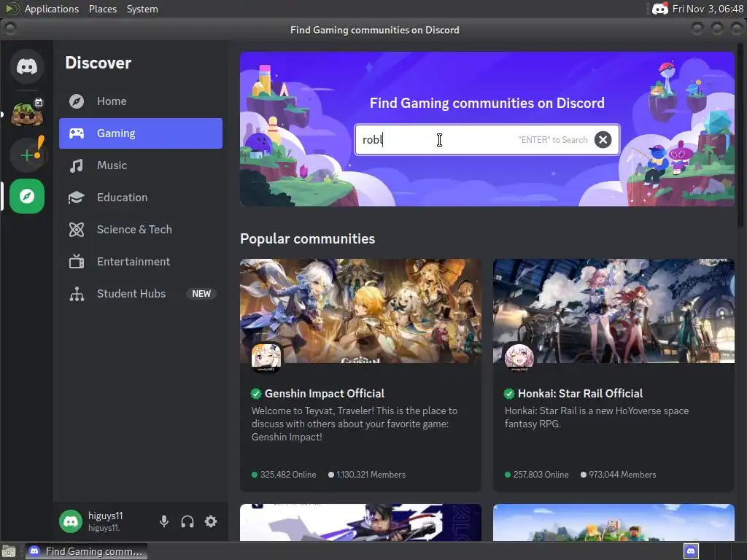This screenshot has width=747, height=560.
Task: Click Genshin Impact Official verified badge
Action: 256,393
